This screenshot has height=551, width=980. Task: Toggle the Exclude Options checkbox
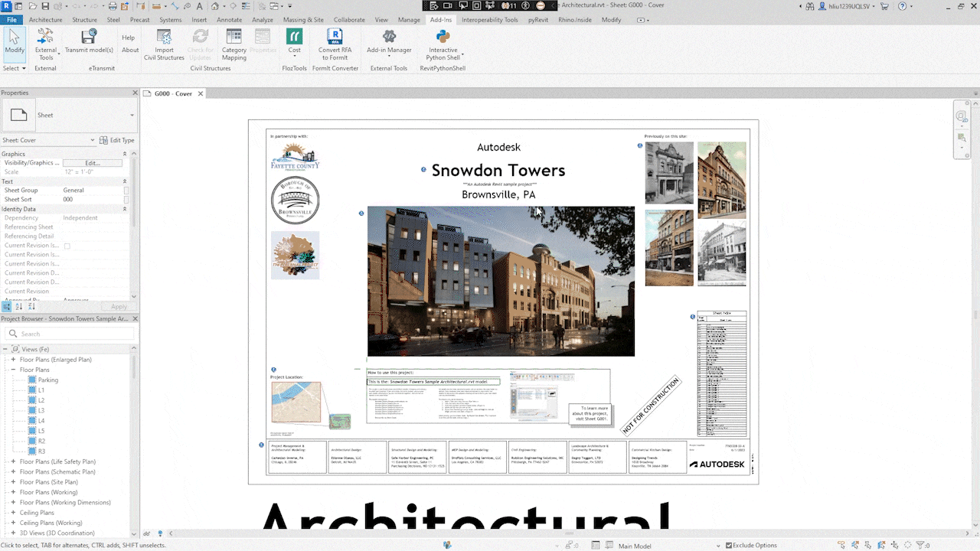(x=728, y=545)
